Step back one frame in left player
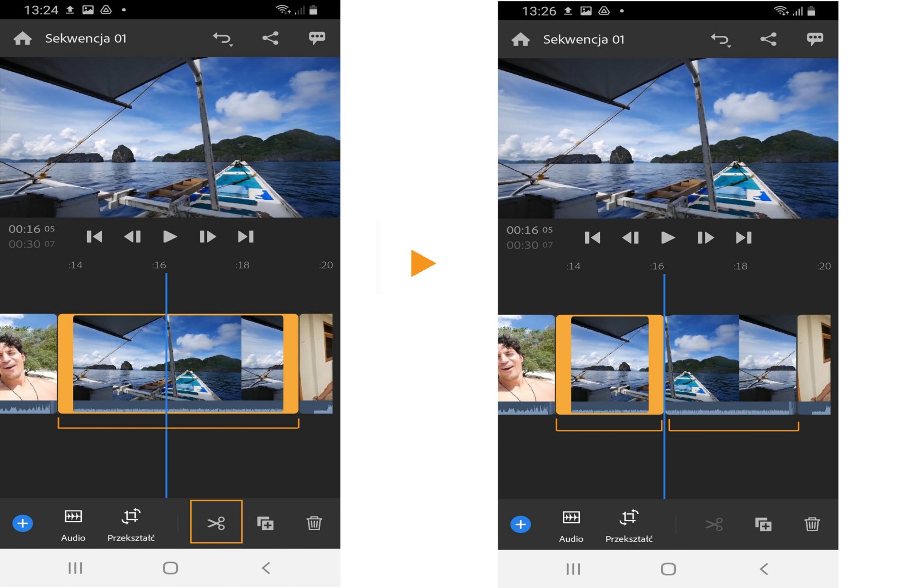The image size is (909, 588). pyautogui.click(x=133, y=237)
